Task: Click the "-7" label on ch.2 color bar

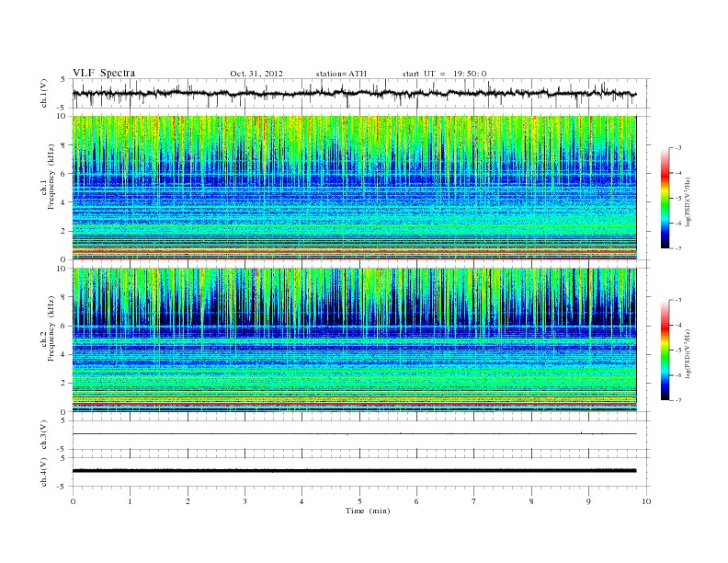Action: click(678, 400)
